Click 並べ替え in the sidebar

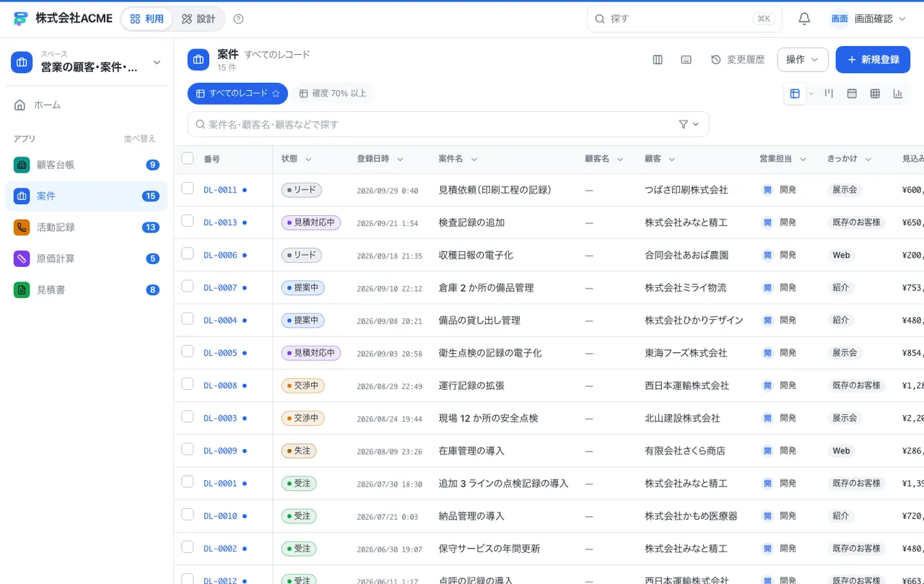pos(139,139)
